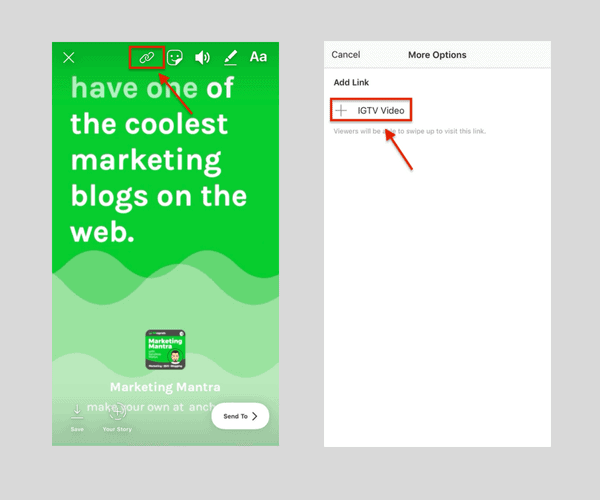This screenshot has height=500, width=600.
Task: Close the story editor with X icon
Action: coord(69,58)
